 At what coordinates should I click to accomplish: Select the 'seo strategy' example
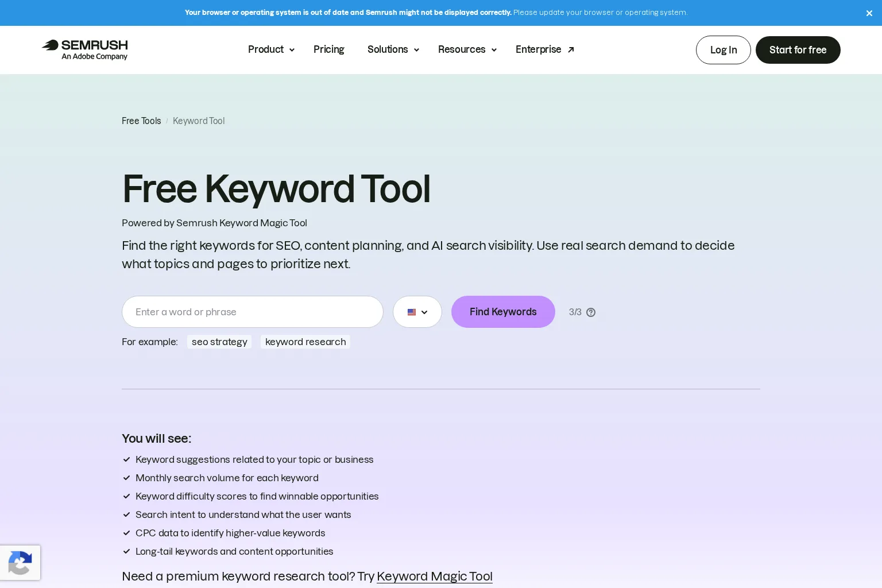coord(219,342)
